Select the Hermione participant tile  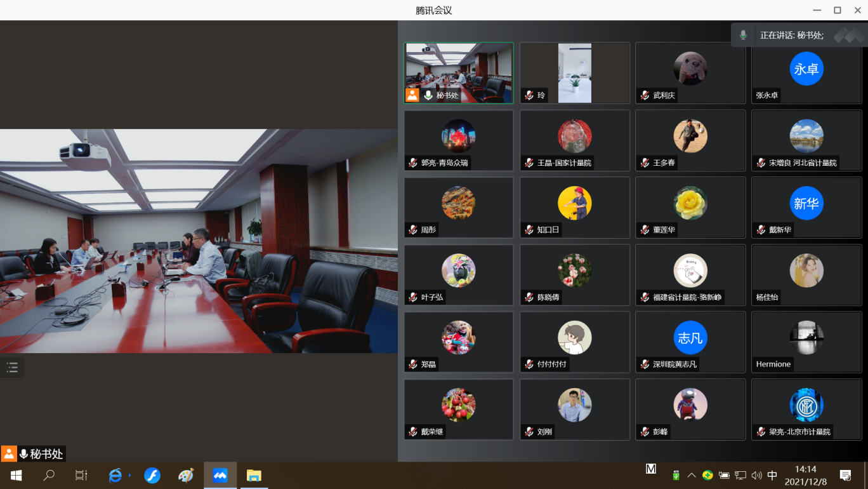coord(806,342)
